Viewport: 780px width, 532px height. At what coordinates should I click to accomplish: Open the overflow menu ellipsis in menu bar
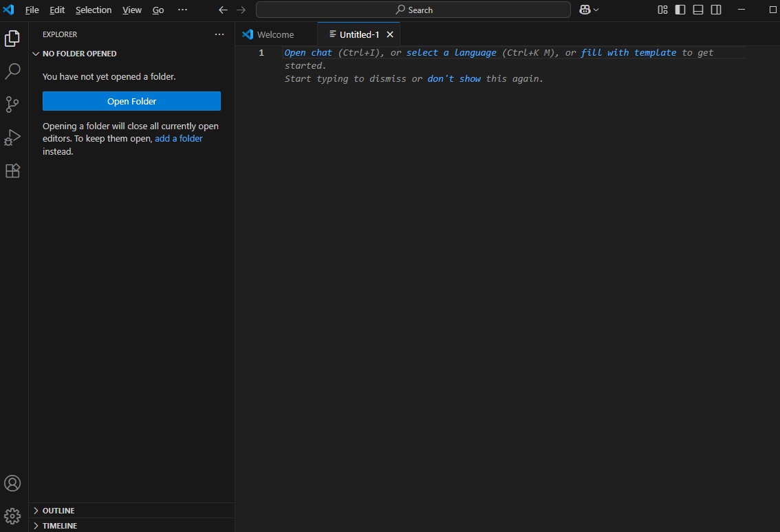(x=182, y=10)
